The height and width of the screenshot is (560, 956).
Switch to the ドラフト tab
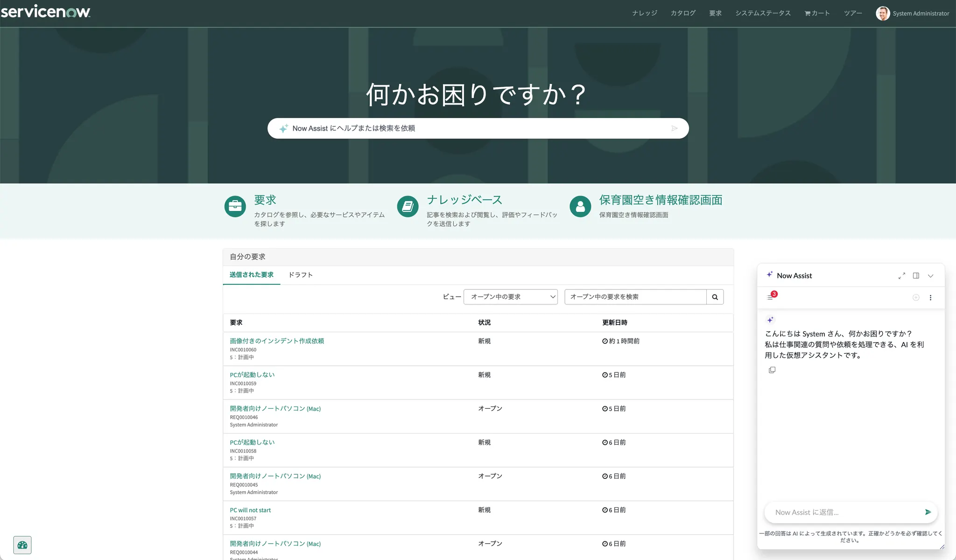tap(300, 275)
